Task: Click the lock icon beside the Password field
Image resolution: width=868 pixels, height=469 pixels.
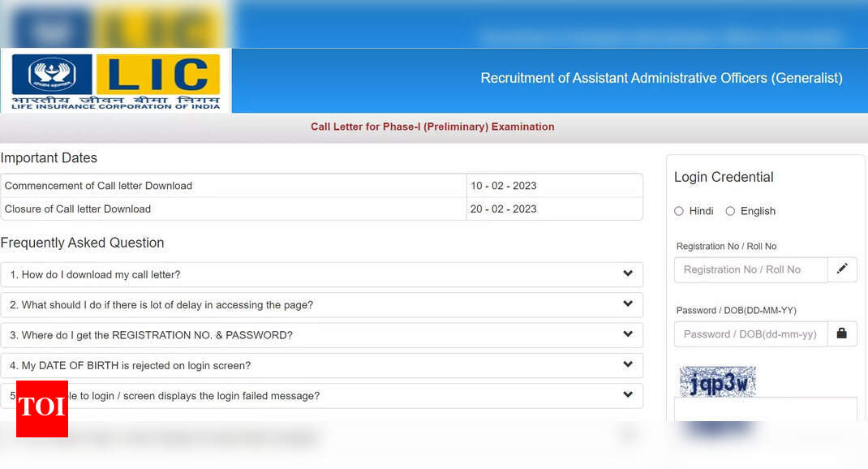Action: tap(842, 333)
